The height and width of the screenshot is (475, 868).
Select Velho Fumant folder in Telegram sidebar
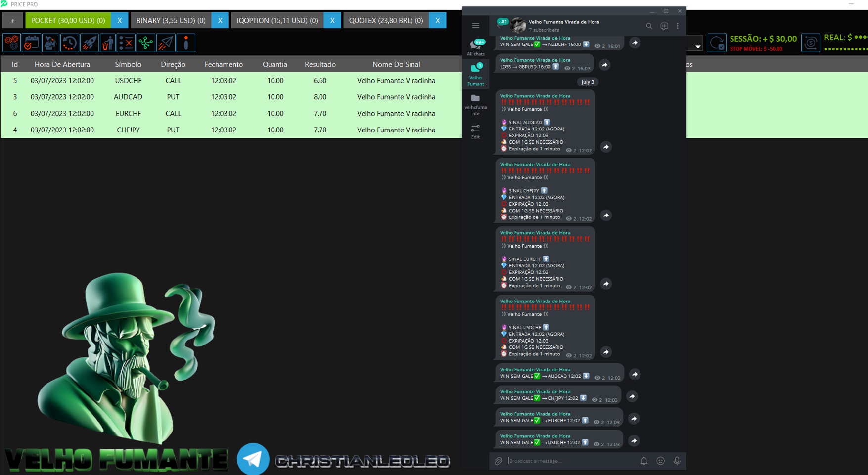(x=476, y=74)
